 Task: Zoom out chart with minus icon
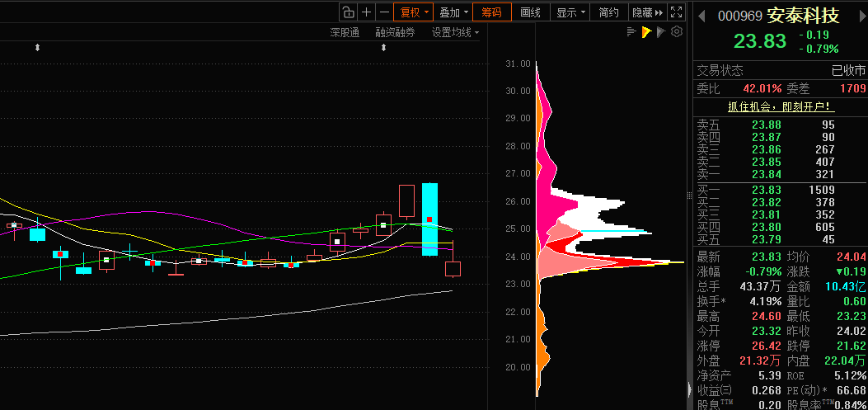point(384,12)
